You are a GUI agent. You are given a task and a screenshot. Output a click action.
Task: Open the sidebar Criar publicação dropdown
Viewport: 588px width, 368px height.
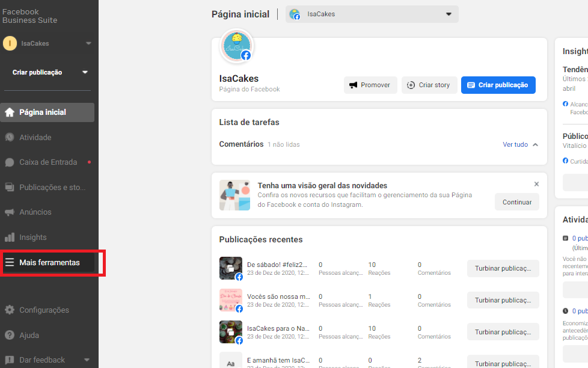pos(85,72)
